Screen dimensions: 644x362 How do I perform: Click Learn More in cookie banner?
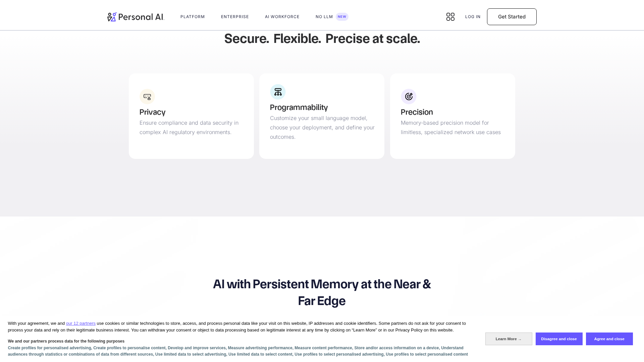click(508, 339)
